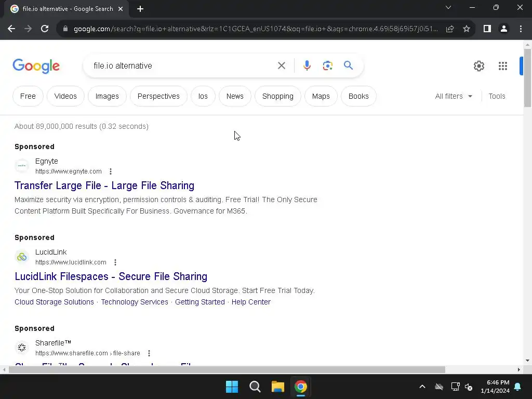View site information lock icon
Image resolution: width=532 pixels, height=399 pixels.
pyautogui.click(x=65, y=29)
